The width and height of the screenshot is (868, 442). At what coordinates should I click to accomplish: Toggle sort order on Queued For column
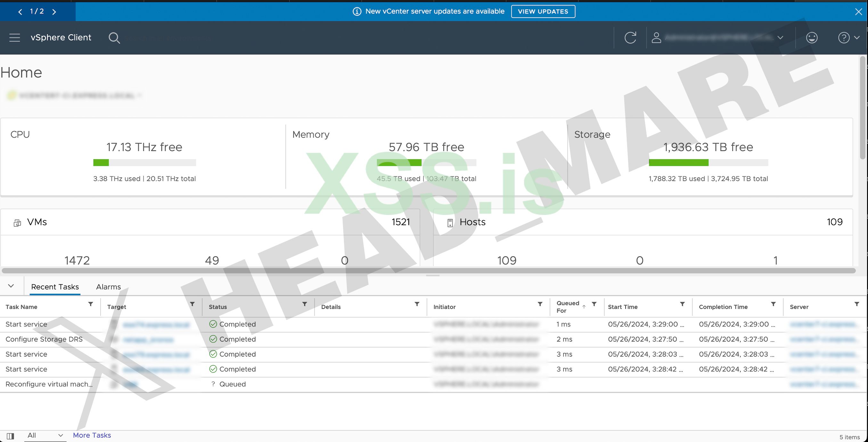pos(585,307)
